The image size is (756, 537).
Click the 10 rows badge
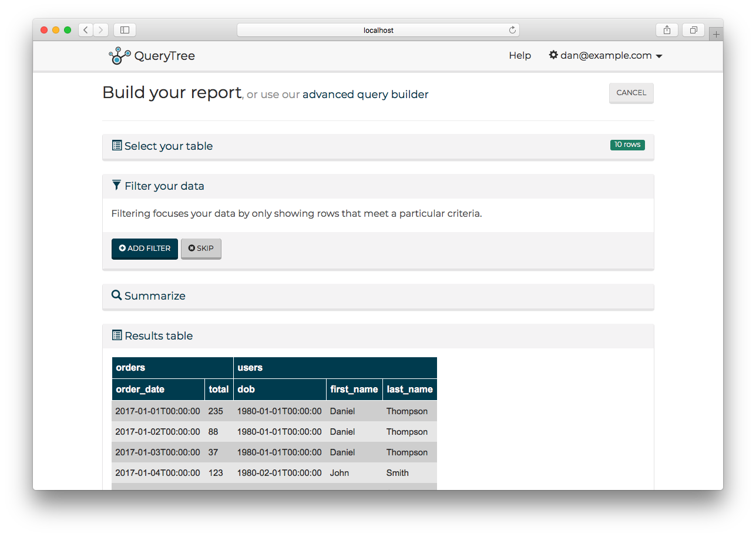(627, 145)
